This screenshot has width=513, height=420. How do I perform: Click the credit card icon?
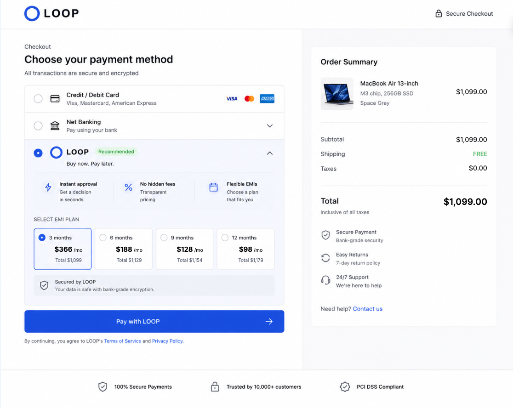coord(55,98)
